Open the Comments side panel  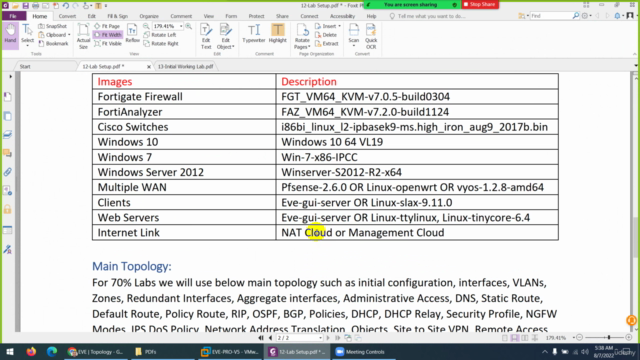pos(8,153)
